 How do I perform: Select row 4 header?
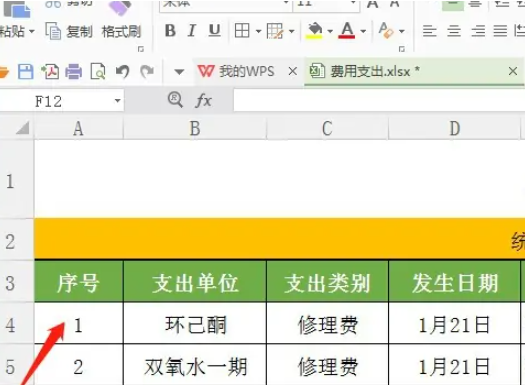(17, 323)
